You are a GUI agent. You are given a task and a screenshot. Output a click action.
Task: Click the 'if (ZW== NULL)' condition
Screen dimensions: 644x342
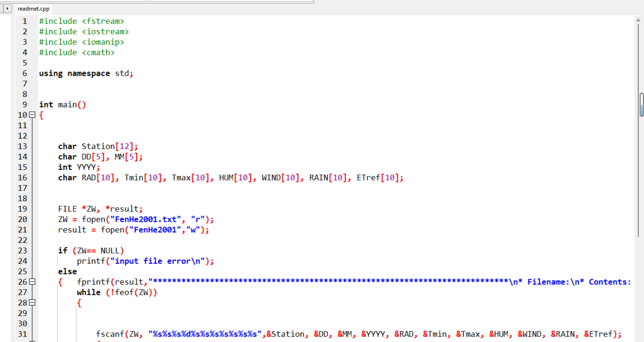91,251
